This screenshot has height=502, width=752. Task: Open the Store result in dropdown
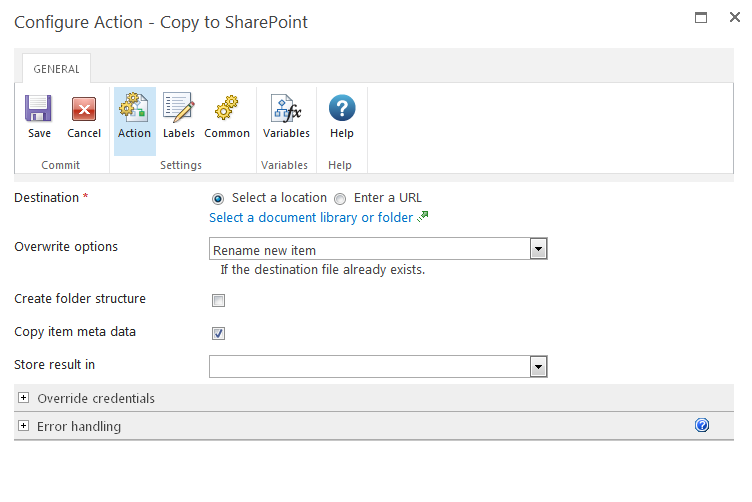(538, 367)
